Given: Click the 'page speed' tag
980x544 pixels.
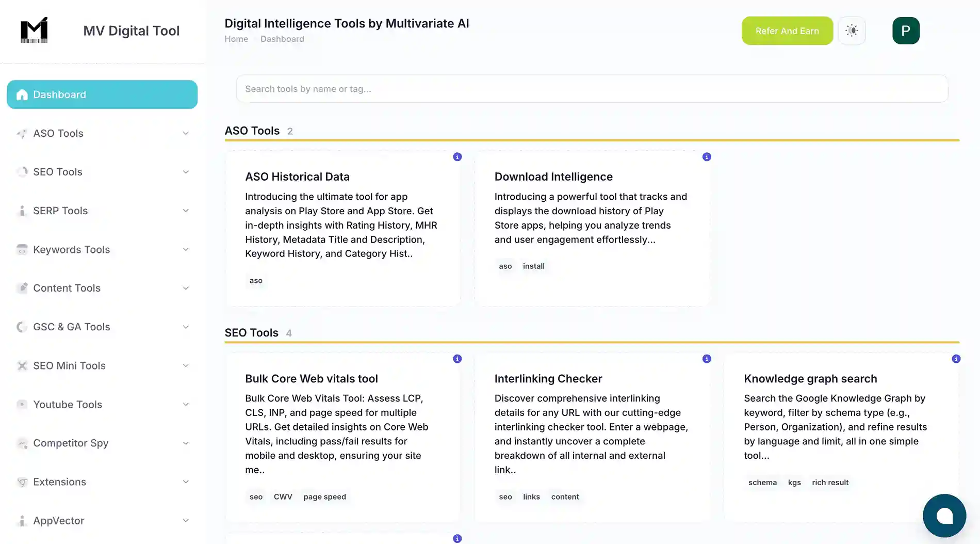Looking at the screenshot, I should [324, 497].
